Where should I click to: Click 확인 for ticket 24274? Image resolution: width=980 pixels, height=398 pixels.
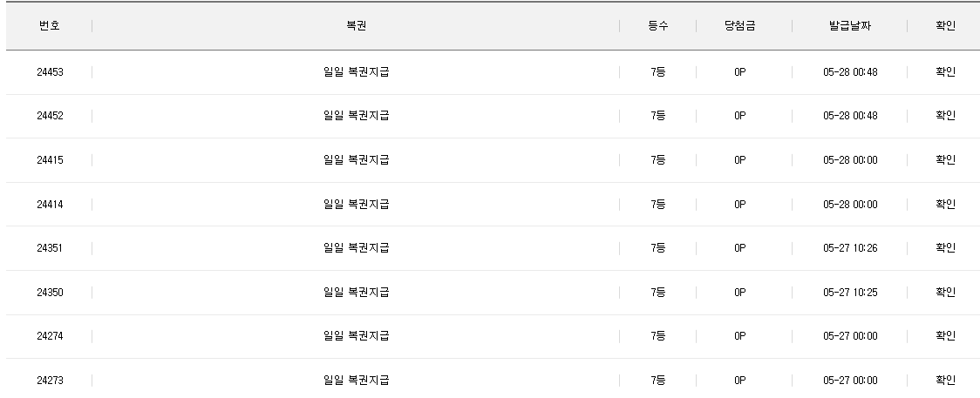(945, 335)
